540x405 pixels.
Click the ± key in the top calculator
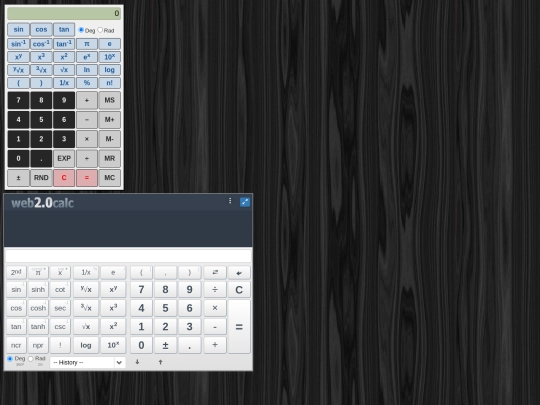click(19, 178)
